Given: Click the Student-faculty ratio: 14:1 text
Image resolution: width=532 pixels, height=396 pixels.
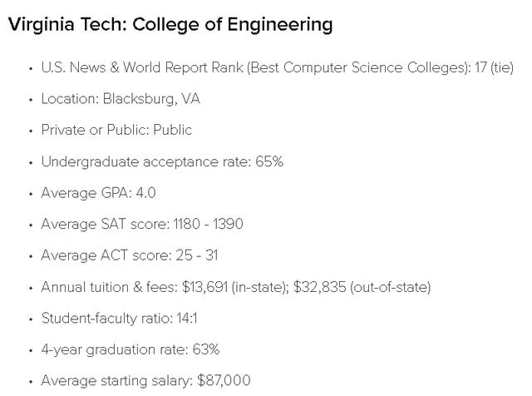Looking at the screenshot, I should pos(119,319).
